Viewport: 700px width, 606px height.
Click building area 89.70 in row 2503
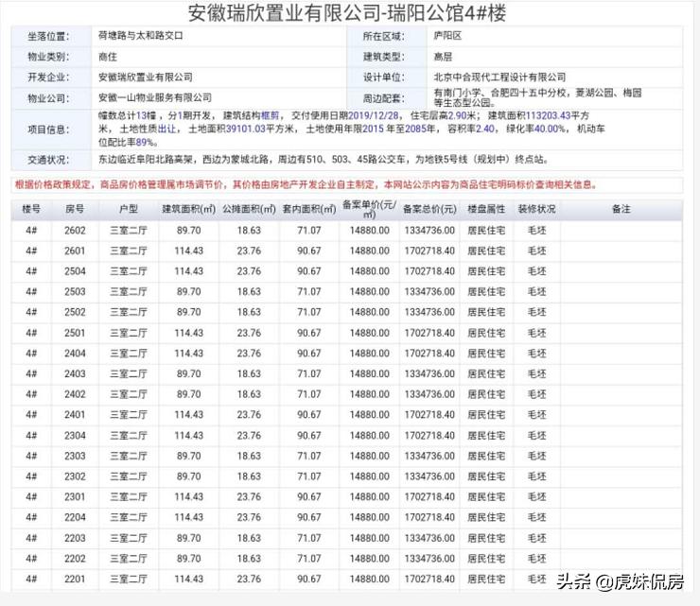pyautogui.click(x=189, y=292)
